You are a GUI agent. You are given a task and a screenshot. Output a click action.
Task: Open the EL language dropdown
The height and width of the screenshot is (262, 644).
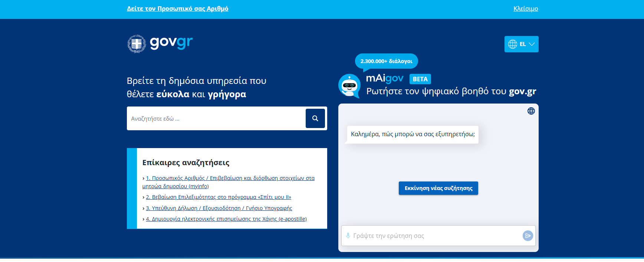coord(521,44)
